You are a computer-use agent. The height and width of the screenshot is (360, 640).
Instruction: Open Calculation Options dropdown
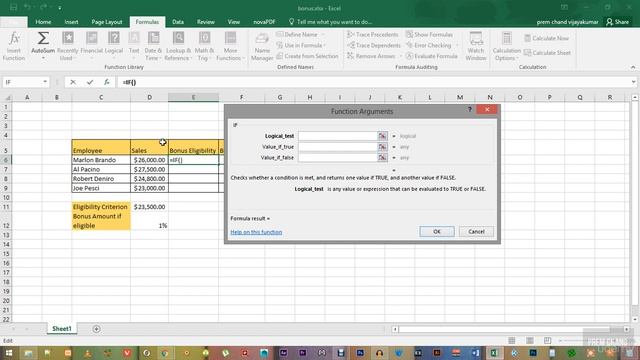[x=507, y=46]
